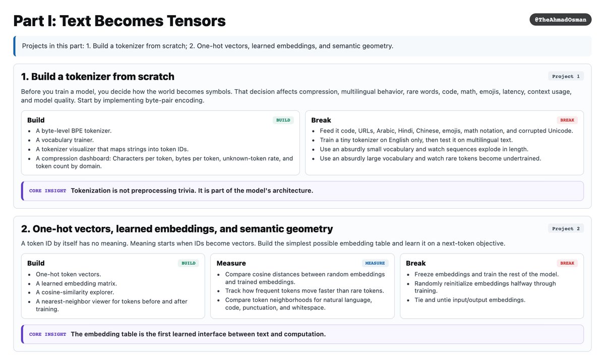
Task: Click the red BREAK badge in embeddings section
Action: click(x=567, y=263)
